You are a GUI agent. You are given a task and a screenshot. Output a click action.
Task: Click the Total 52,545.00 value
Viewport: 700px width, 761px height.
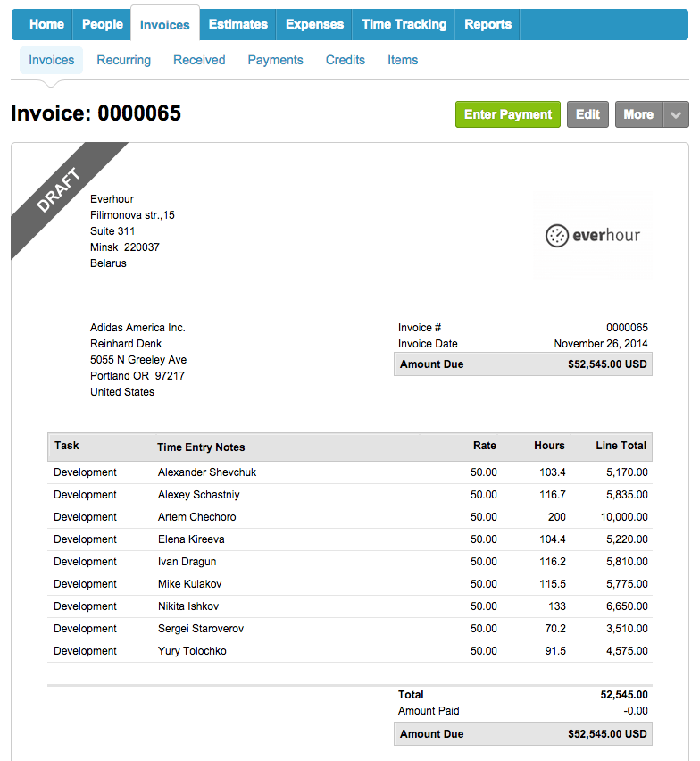point(624,695)
